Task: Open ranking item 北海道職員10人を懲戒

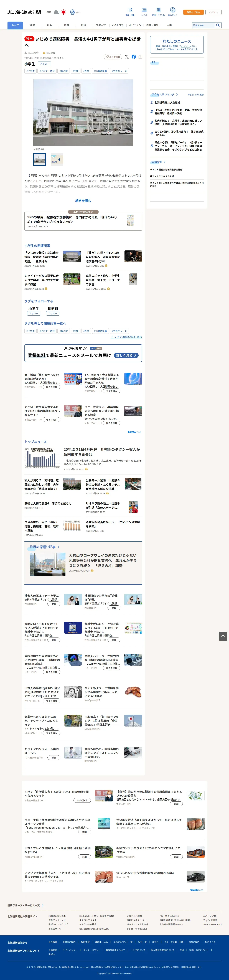Action: [x=167, y=102]
